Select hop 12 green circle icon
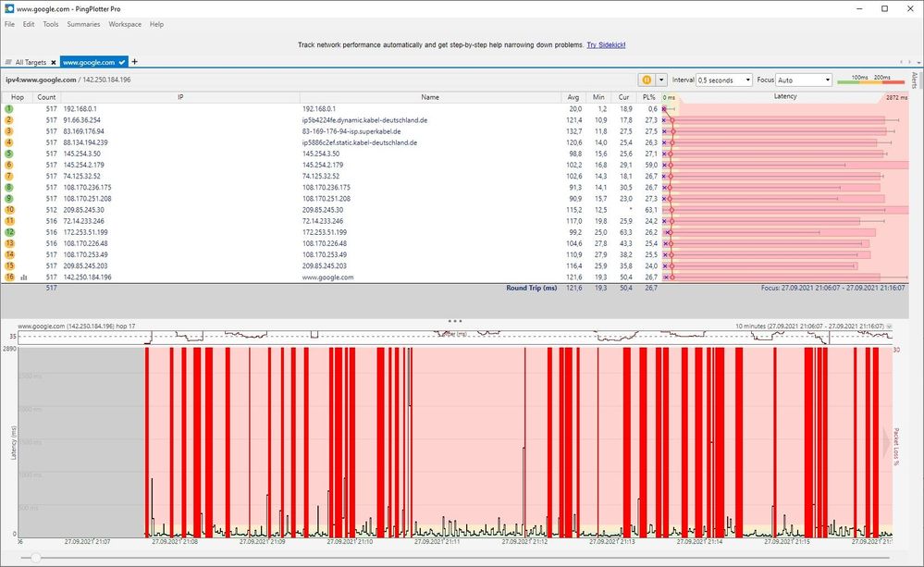This screenshot has height=567, width=924. 9,232
